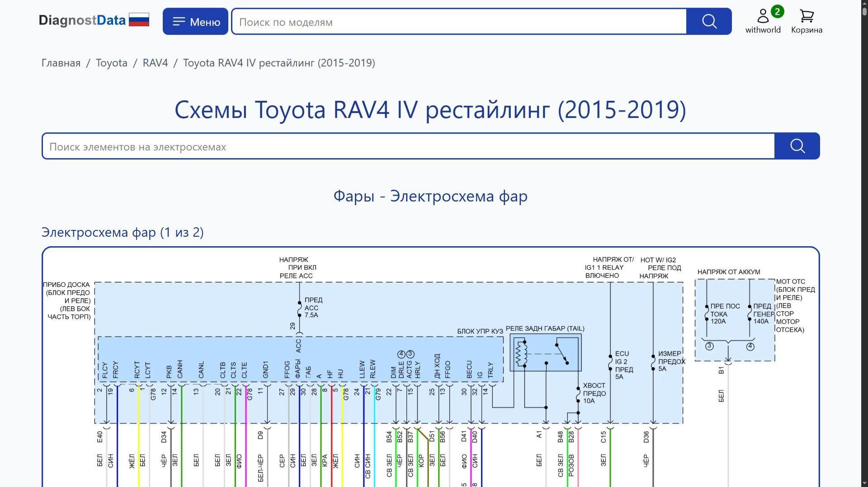
Task: Click the FFOG pin label
Action: pos(287,370)
